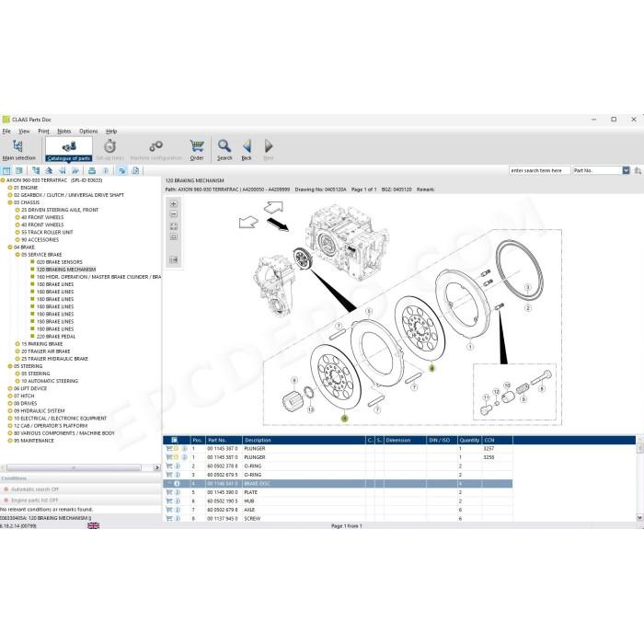Click the bottom drawing panel toggle icon

173,260
